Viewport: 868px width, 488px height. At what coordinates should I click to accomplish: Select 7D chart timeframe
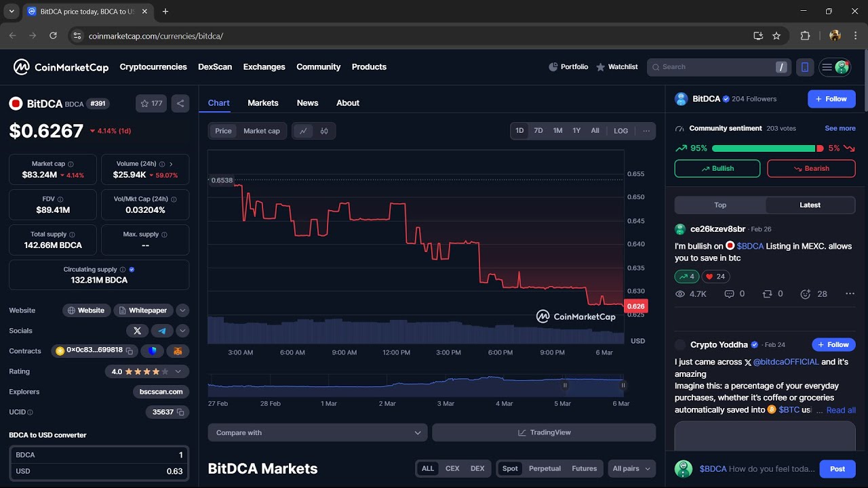click(x=538, y=131)
